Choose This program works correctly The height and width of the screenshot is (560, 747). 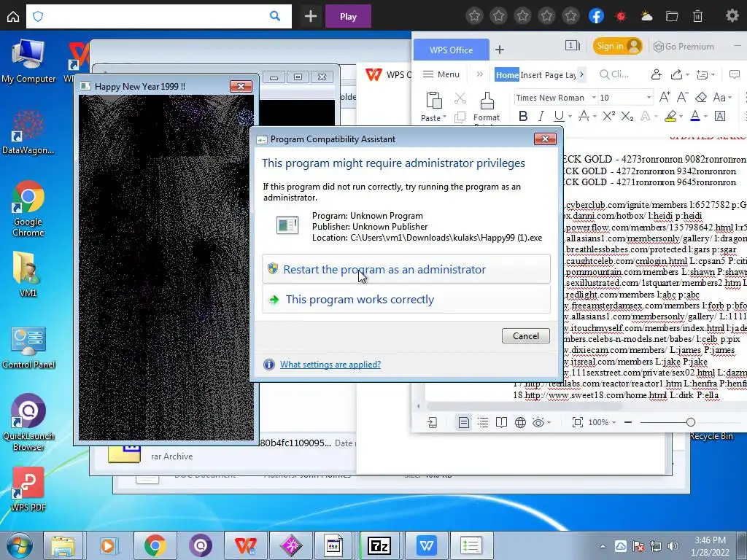(x=406, y=299)
